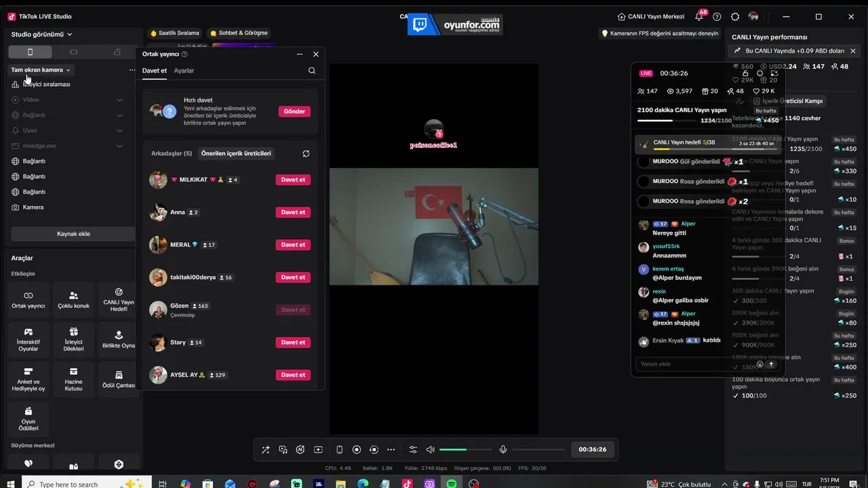
Task: Invite MERAL with Davet et
Action: [293, 245]
